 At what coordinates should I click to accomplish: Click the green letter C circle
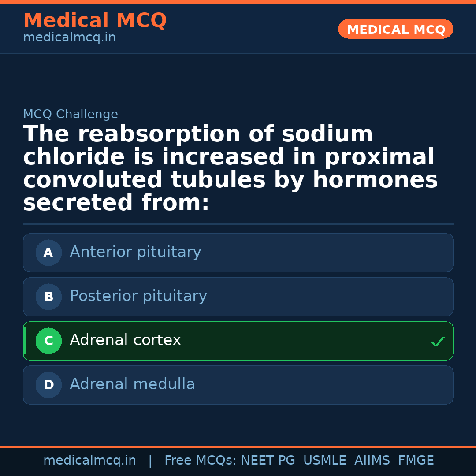click(48, 341)
